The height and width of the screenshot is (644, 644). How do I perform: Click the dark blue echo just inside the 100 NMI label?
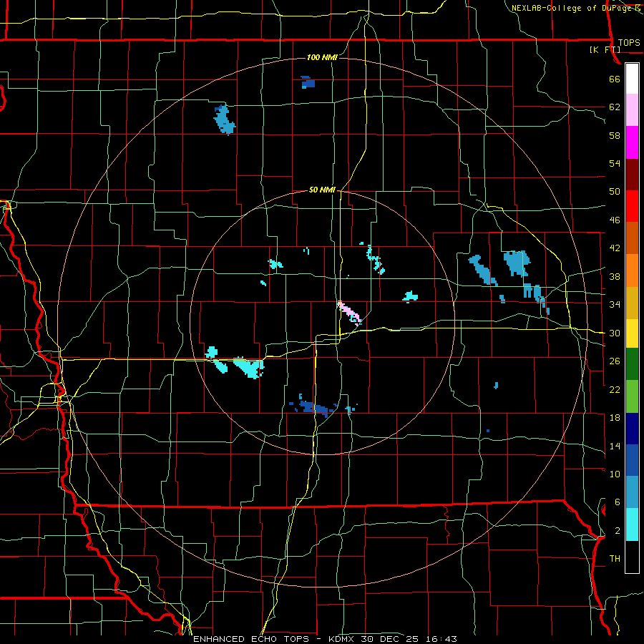click(x=308, y=82)
